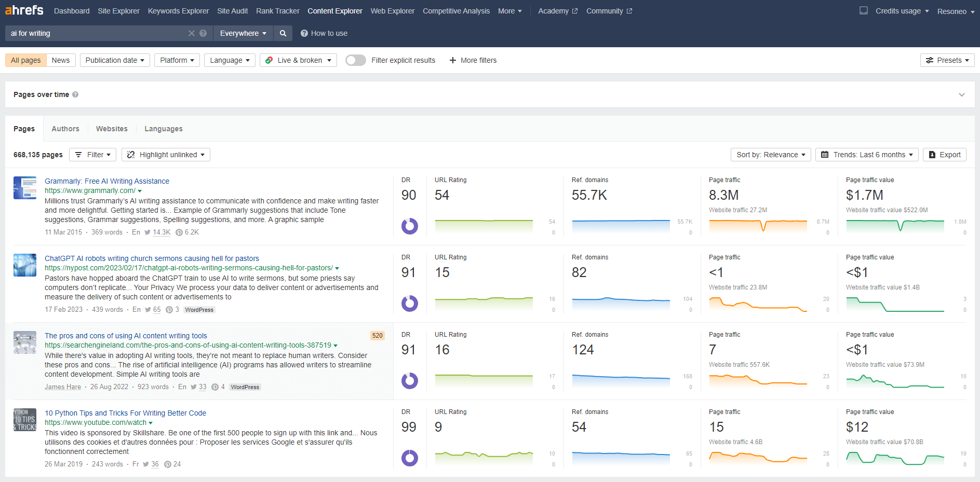The width and height of the screenshot is (980, 482).
Task: Switch to the Authors tab
Action: (65, 129)
